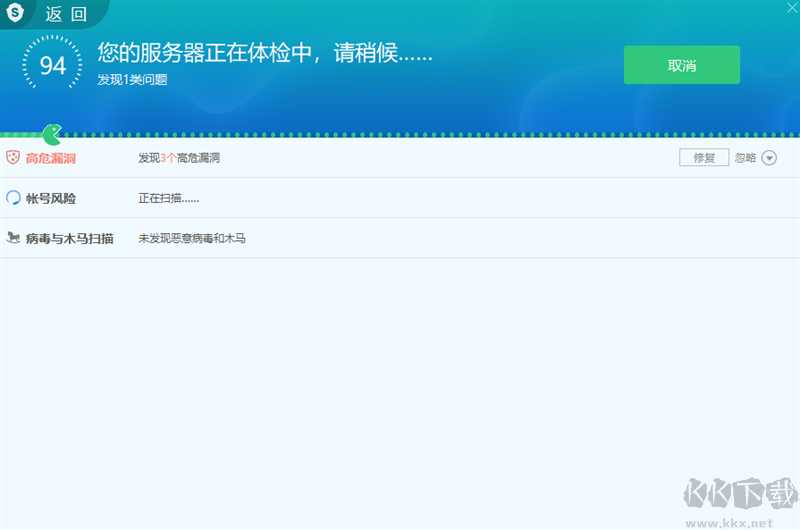Click the red 高危漏洞 shield icon
The width and height of the screenshot is (800, 530).
(13, 157)
